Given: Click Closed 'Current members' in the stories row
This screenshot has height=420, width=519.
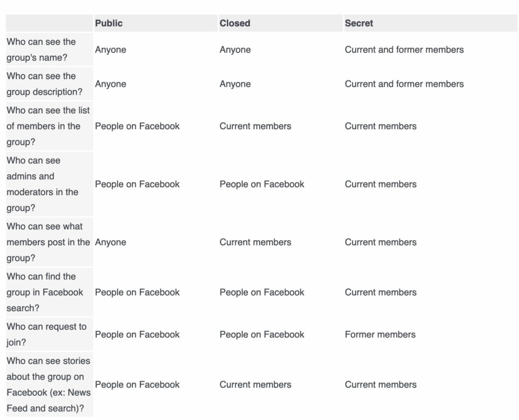Looking at the screenshot, I should (x=255, y=385).
